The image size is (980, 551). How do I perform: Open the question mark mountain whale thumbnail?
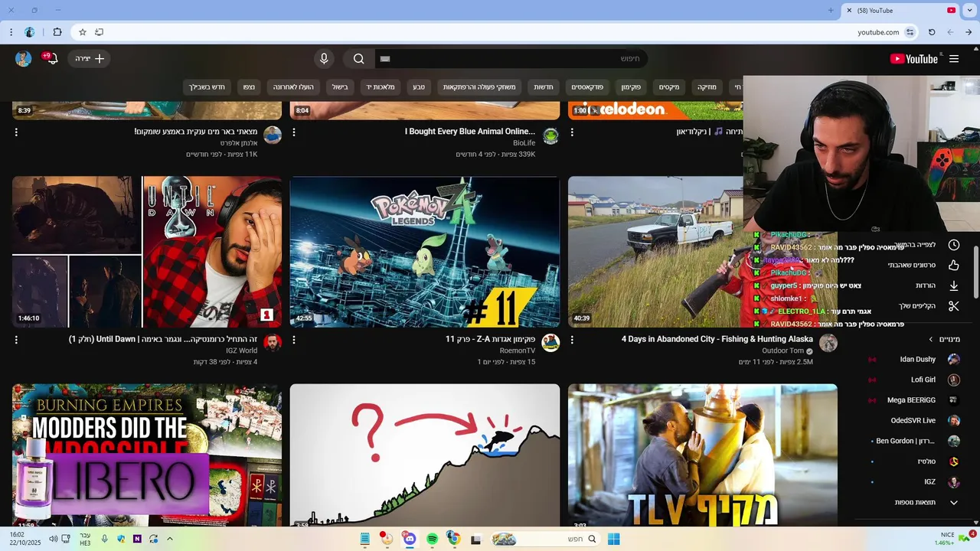425,455
